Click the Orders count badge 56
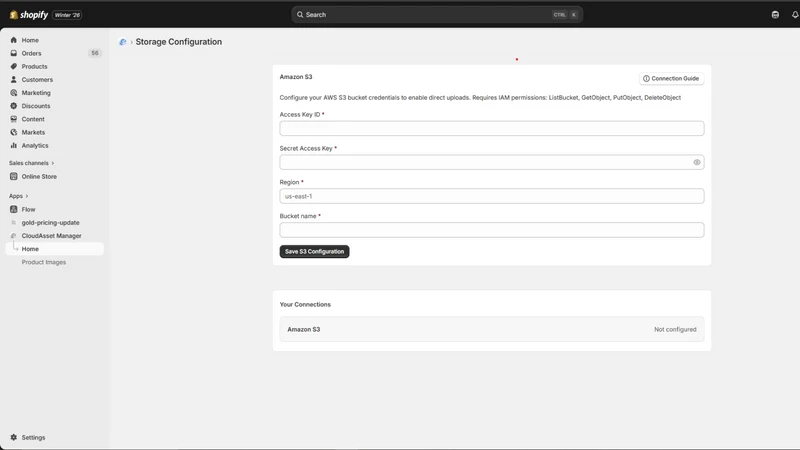The width and height of the screenshot is (800, 450). pos(95,53)
